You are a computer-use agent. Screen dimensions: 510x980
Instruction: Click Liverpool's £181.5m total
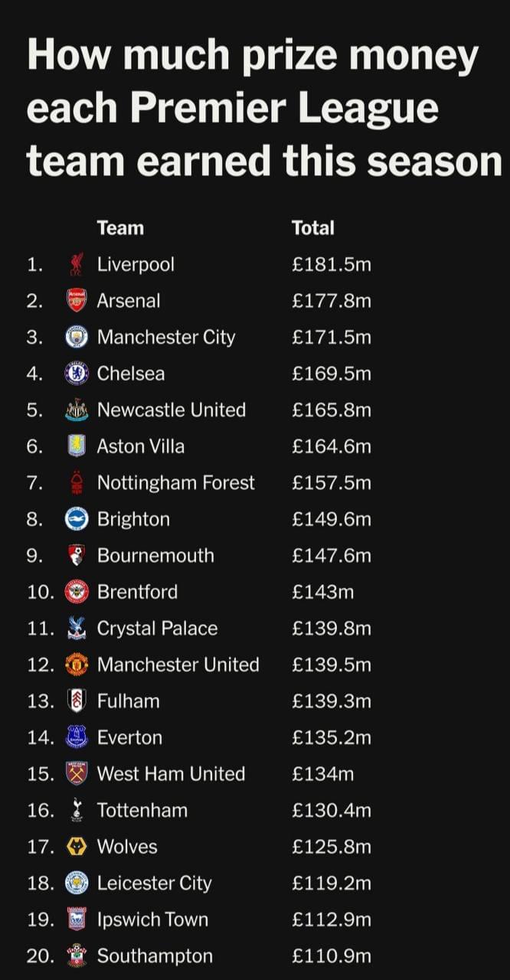point(331,264)
